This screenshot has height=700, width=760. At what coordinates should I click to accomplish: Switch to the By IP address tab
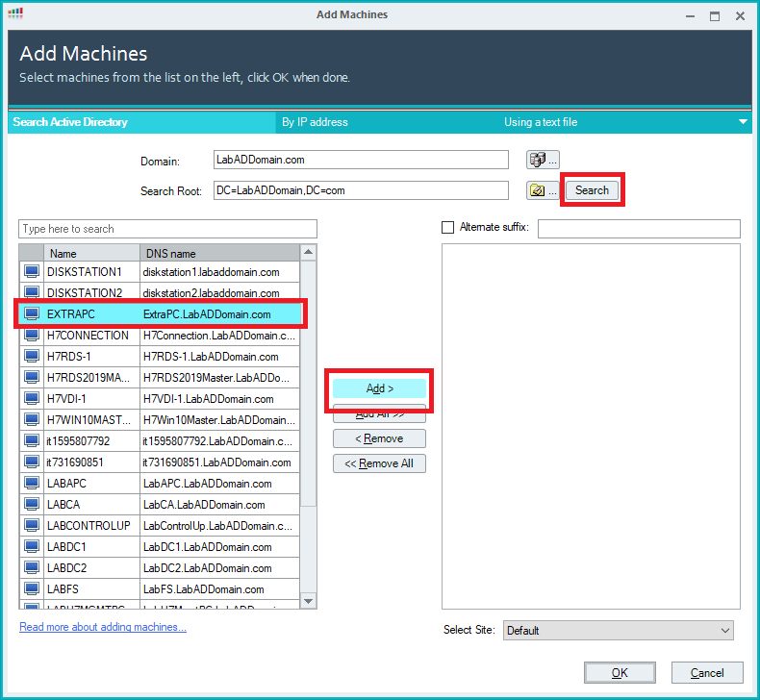tap(315, 122)
